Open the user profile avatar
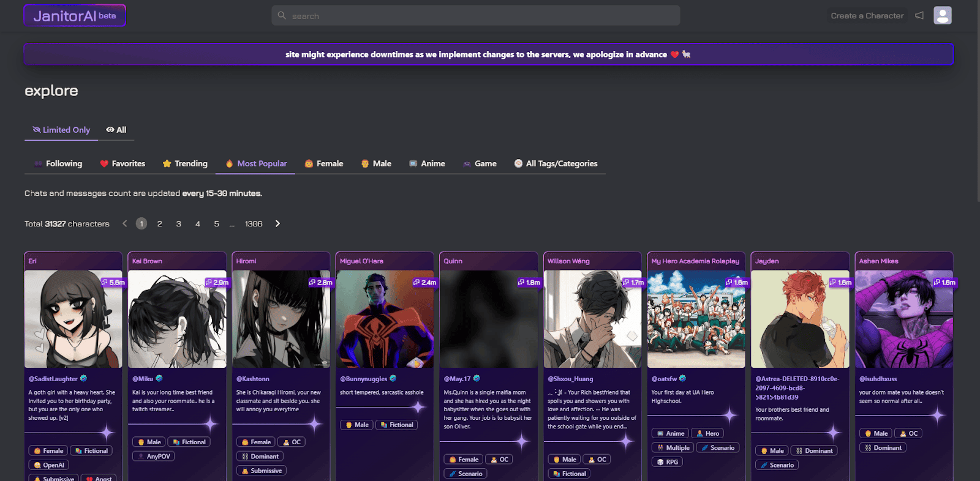 943,15
